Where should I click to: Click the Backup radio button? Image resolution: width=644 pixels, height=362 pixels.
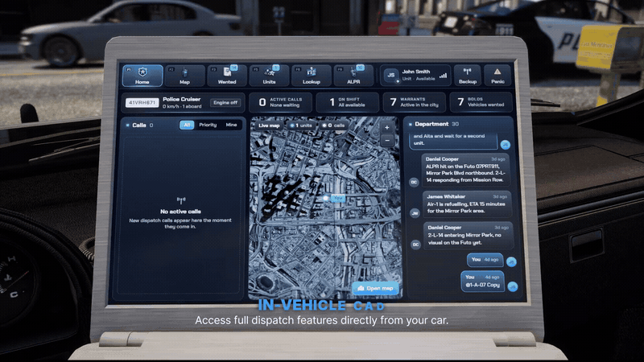(468, 76)
